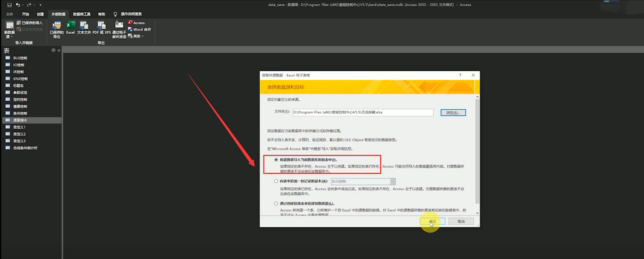Viewport: 644px width, 259px height.
Task: Click the 已保存的导出 ribbon icon
Action: tap(57, 29)
